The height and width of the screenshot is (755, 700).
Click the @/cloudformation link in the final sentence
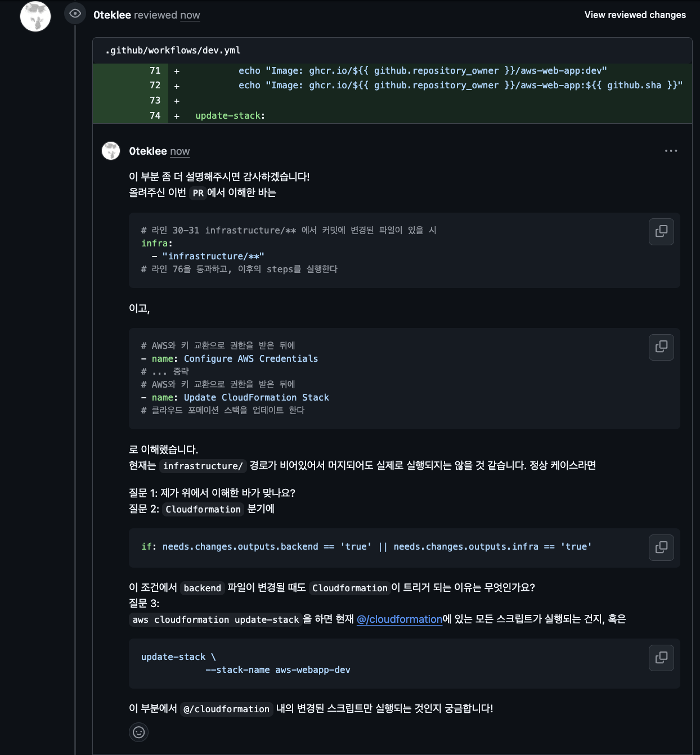(226, 709)
